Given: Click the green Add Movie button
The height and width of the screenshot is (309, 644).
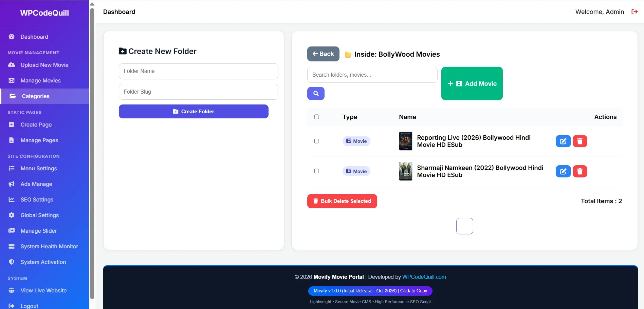Looking at the screenshot, I should pos(472,83).
